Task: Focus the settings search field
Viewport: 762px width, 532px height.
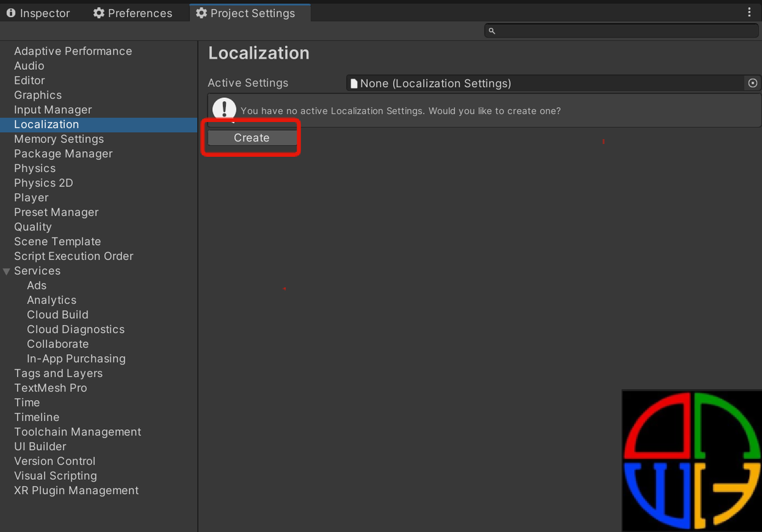Action: [x=622, y=30]
